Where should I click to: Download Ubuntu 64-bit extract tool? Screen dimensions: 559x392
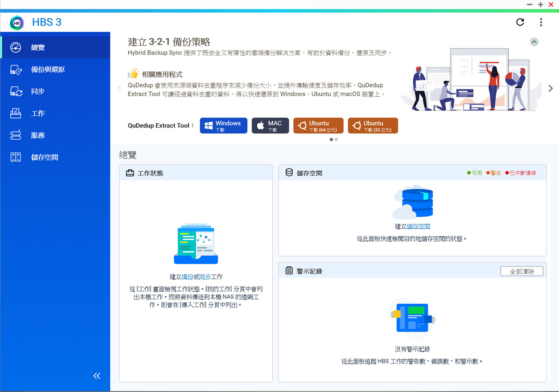[318, 126]
